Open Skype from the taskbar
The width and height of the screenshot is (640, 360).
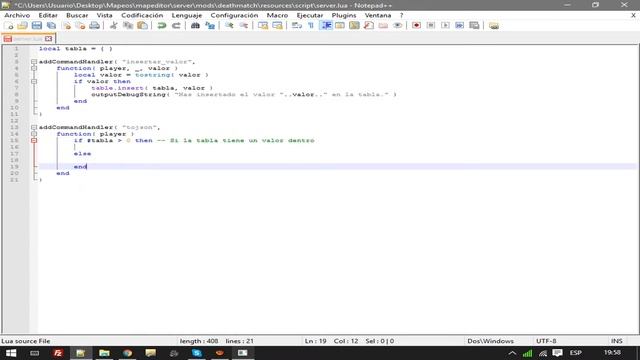point(197,353)
